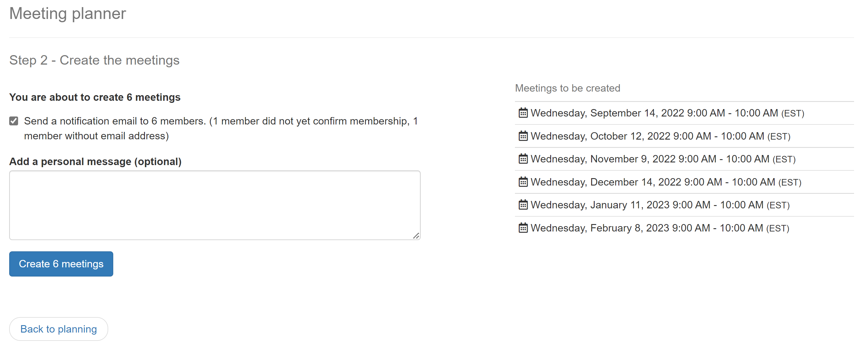Select the September 14, 2022 meeting entry text
Screen dimensions: 868x353
[x=667, y=113]
